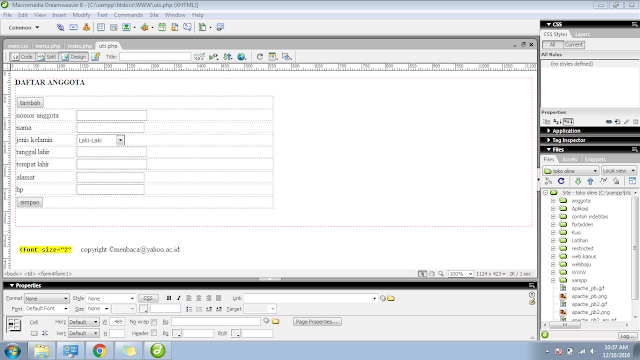Open the Horz alignment dropdown
Screen dimensions: 640x360
pyautogui.click(x=83, y=322)
